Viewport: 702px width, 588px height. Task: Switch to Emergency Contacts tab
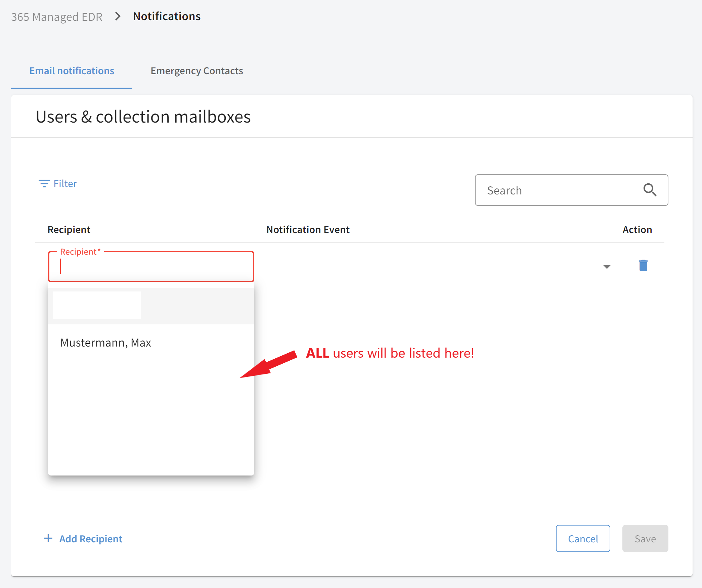pos(196,71)
